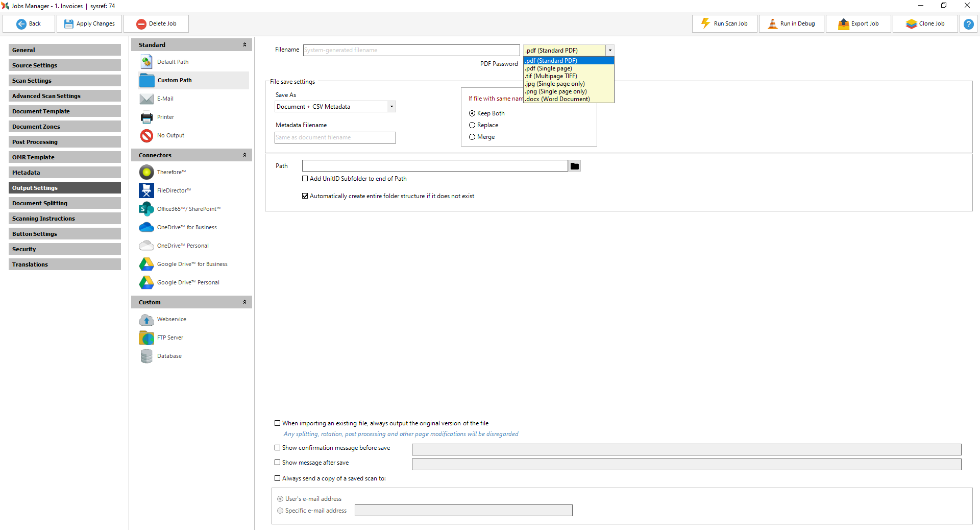Open the FTP Server output icon

pos(146,338)
